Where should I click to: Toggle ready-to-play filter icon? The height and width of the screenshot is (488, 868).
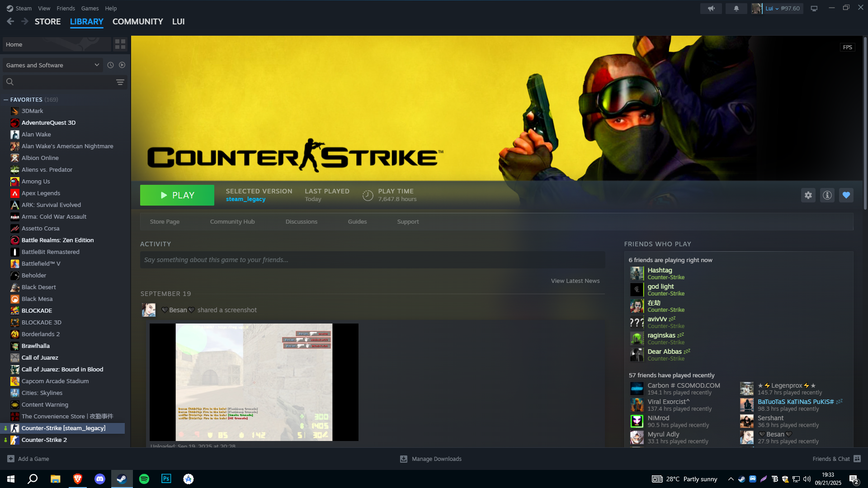pyautogui.click(x=122, y=65)
